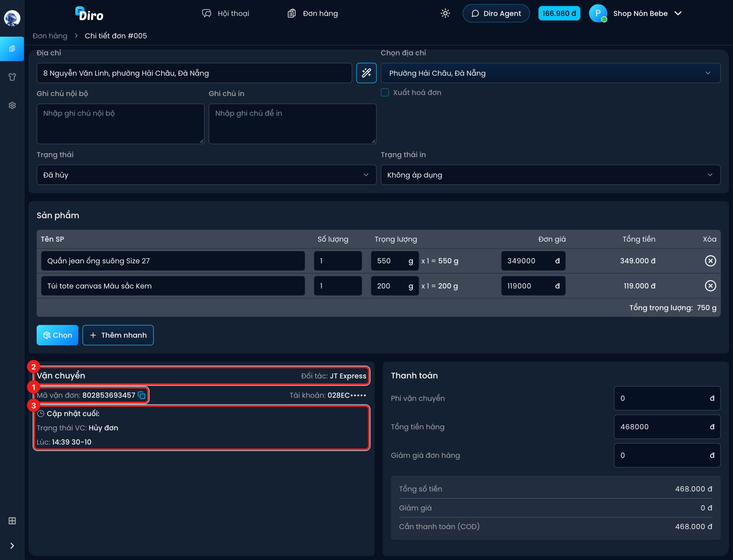Click Hủy đơn shipping status text
Image resolution: width=733 pixels, height=560 pixels.
pyautogui.click(x=103, y=428)
